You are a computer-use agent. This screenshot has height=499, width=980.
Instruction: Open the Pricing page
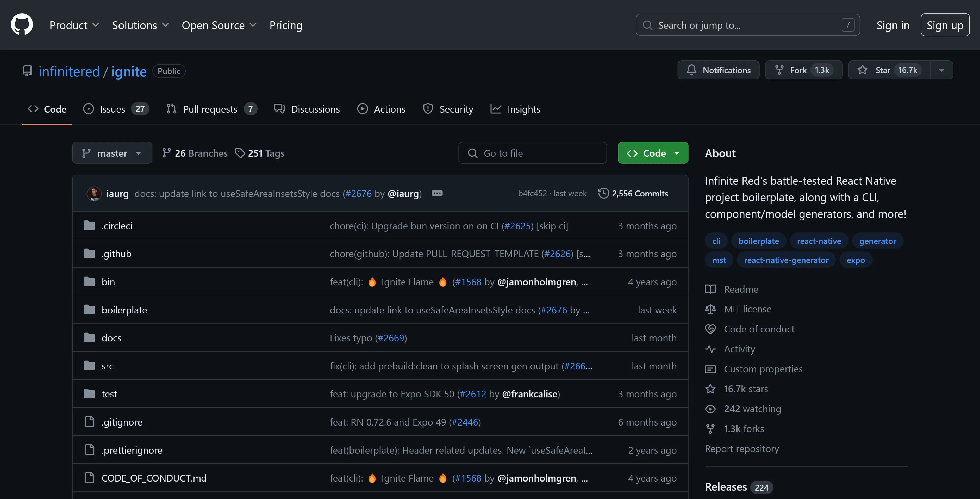pyautogui.click(x=286, y=25)
